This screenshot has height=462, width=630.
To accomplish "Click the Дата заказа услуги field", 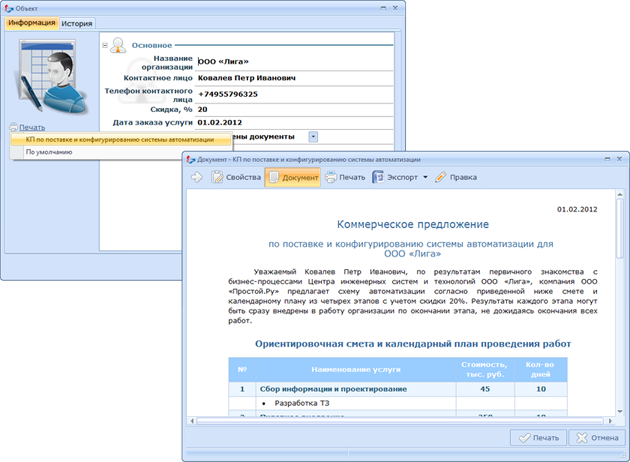I will [295, 123].
